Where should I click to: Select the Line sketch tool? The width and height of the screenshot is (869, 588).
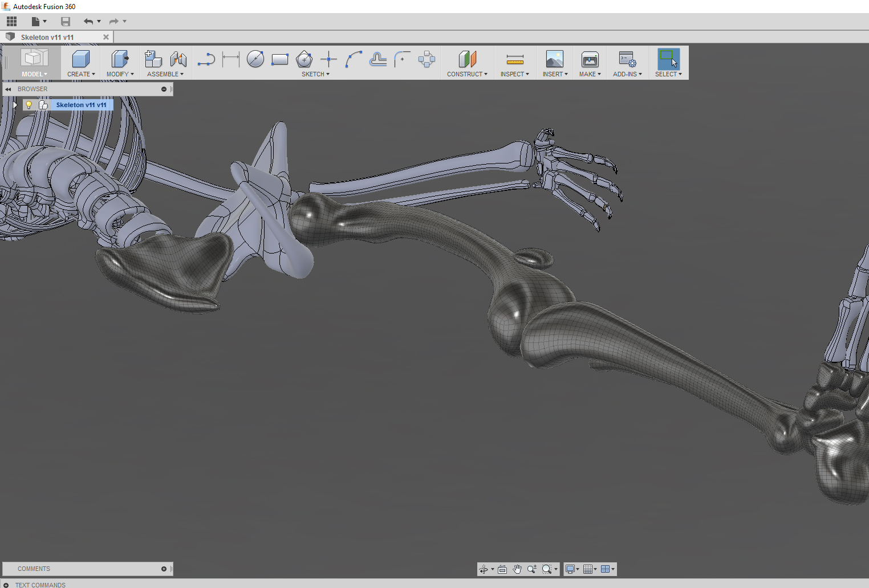206,59
